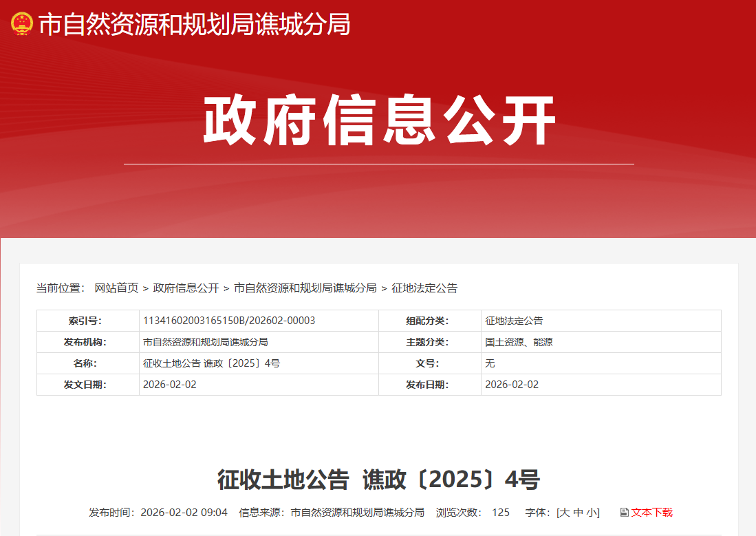The height and width of the screenshot is (536, 756).
Task: Open 市自然资源和规划局谯城分局 header title
Action: coord(194,24)
